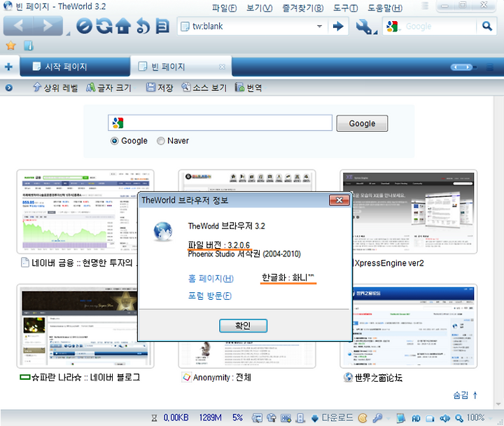Open the 도움말(H) menu
504x426 pixels.
pos(385,8)
